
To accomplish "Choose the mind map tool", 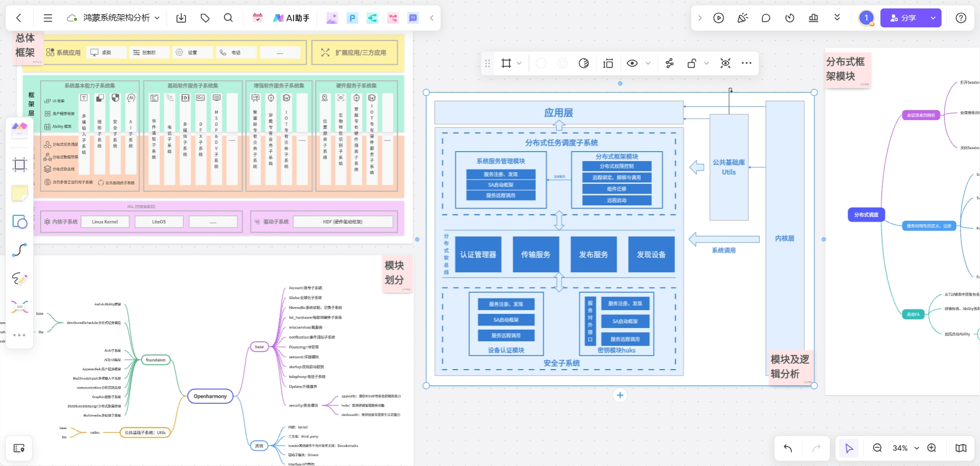I will (19, 306).
